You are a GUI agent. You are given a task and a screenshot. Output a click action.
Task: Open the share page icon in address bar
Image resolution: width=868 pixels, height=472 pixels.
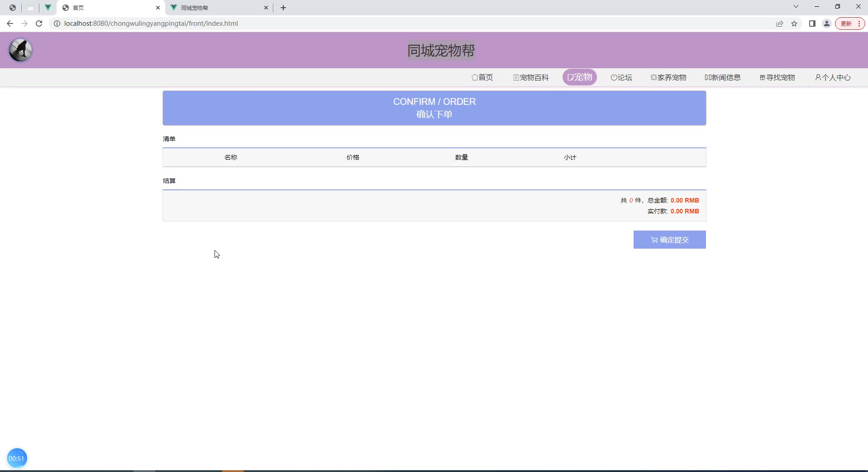click(779, 24)
